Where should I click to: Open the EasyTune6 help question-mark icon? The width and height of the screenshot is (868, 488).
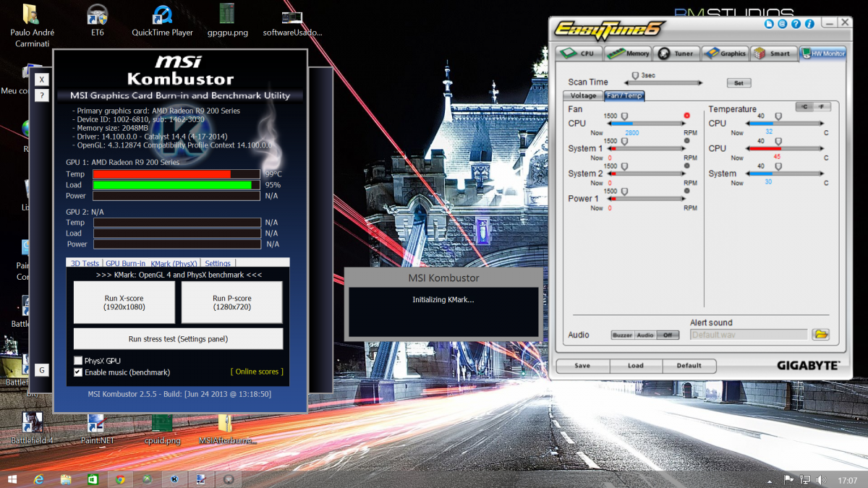796,25
